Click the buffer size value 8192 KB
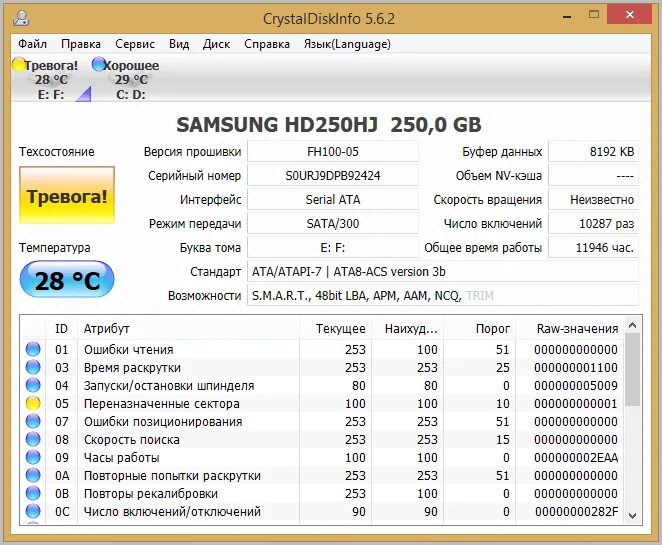Screen dimensions: 662x545 click(x=593, y=152)
